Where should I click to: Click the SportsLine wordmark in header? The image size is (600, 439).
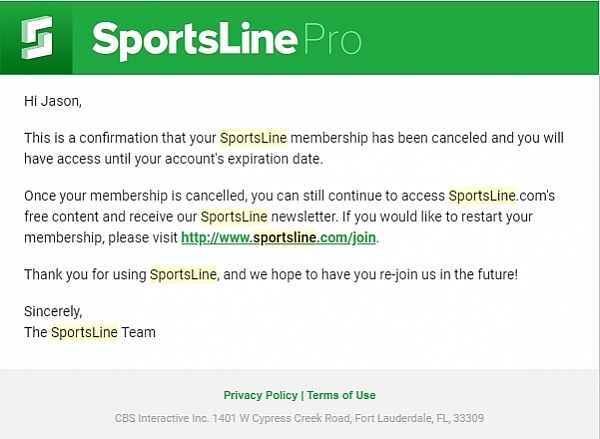click(195, 41)
